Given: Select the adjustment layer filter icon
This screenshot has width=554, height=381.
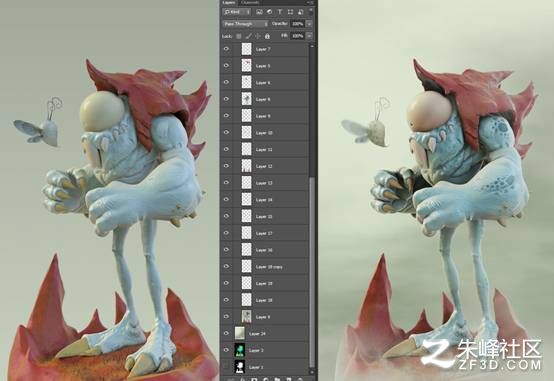Looking at the screenshot, I should tap(270, 12).
